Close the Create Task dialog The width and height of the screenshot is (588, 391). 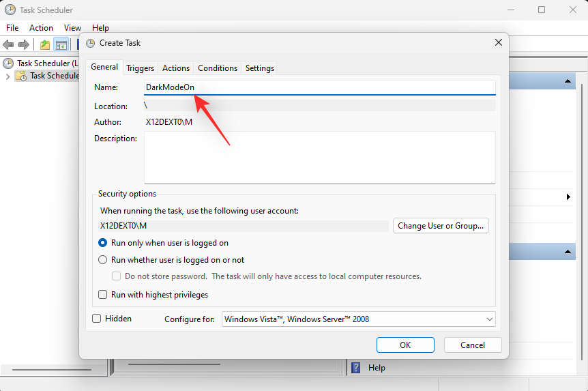click(499, 42)
